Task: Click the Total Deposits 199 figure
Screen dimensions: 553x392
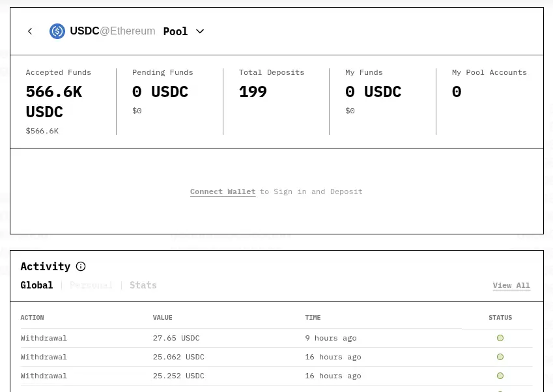Action: [253, 92]
